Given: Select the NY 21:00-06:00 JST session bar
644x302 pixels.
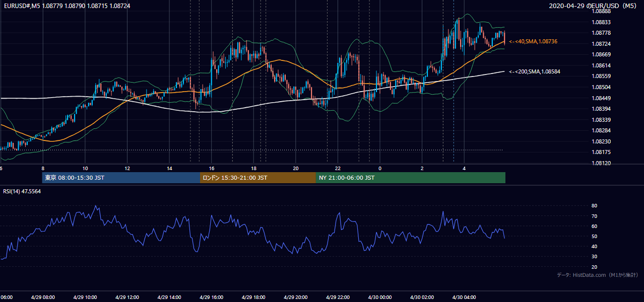Looking at the screenshot, I should tap(411, 178).
